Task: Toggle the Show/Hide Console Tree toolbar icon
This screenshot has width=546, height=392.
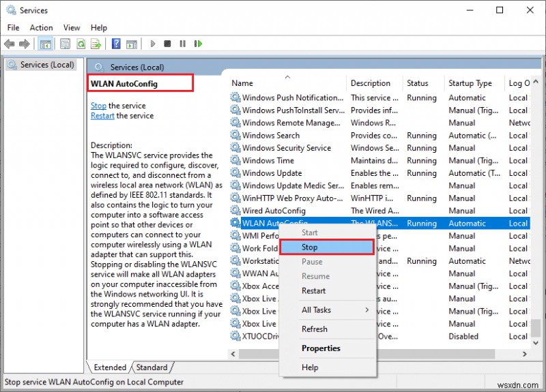Action: [x=45, y=44]
